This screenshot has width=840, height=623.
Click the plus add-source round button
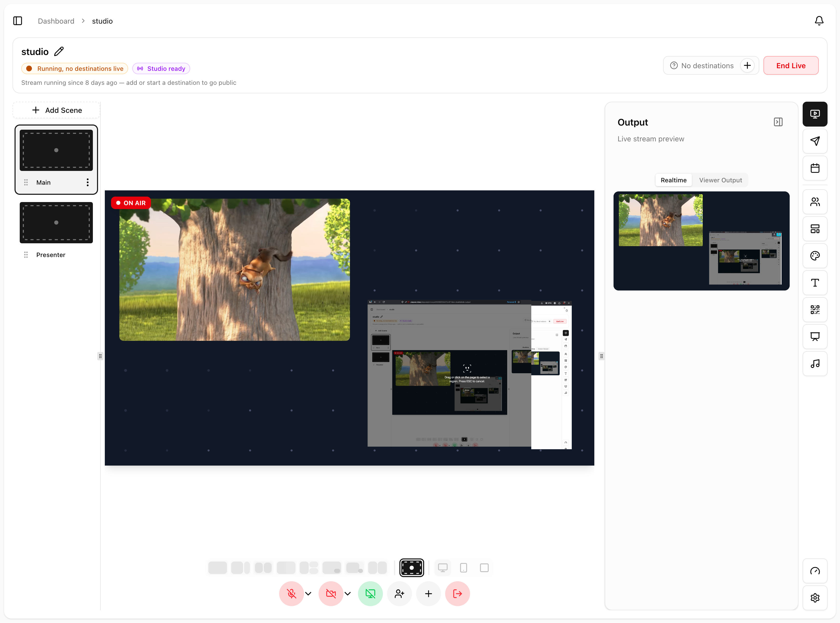(x=429, y=594)
